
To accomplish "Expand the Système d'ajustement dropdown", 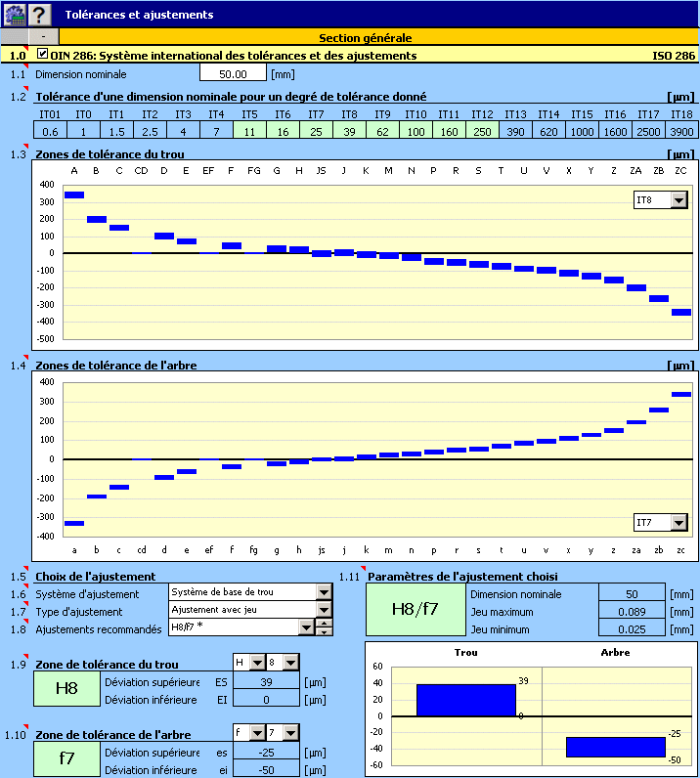I will tap(324, 592).
